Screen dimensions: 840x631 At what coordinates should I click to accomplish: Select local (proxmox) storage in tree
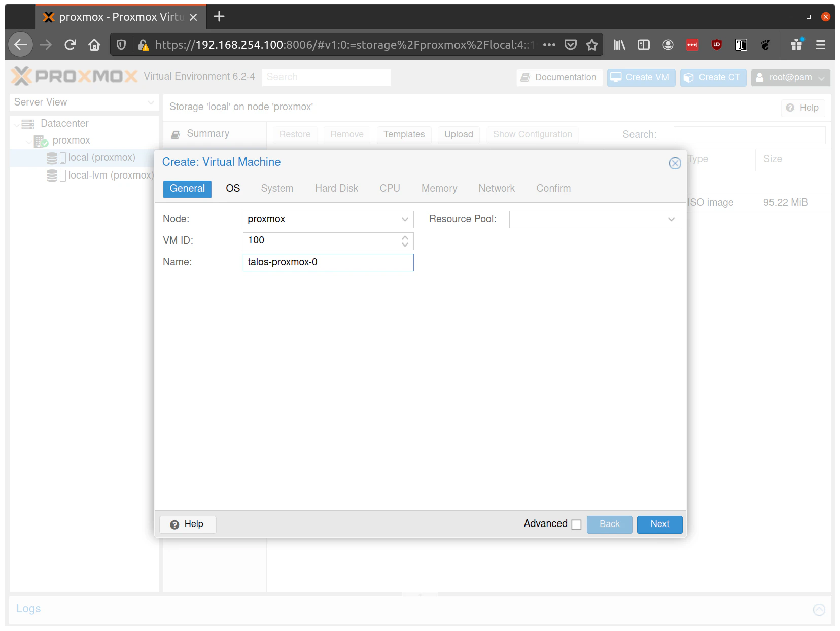coord(101,158)
